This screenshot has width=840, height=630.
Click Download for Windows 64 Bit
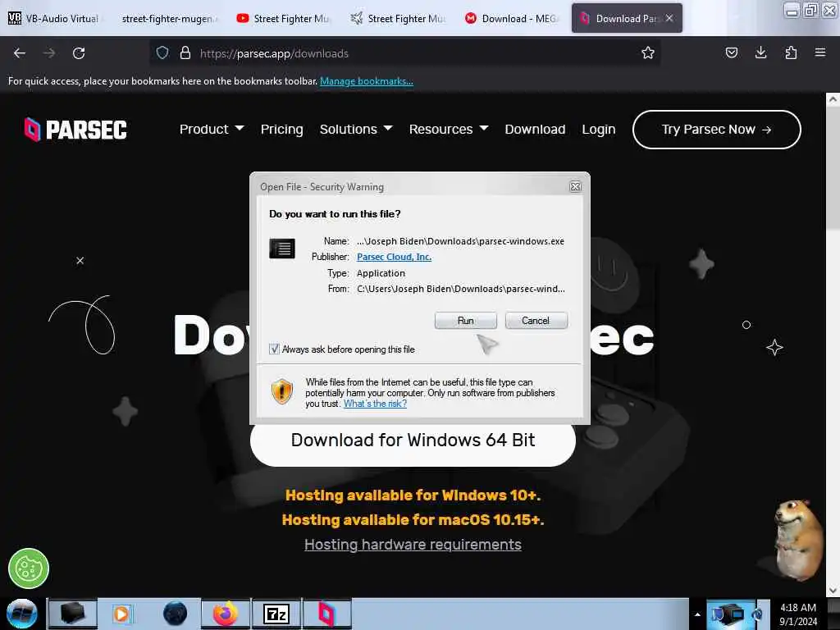[413, 441]
